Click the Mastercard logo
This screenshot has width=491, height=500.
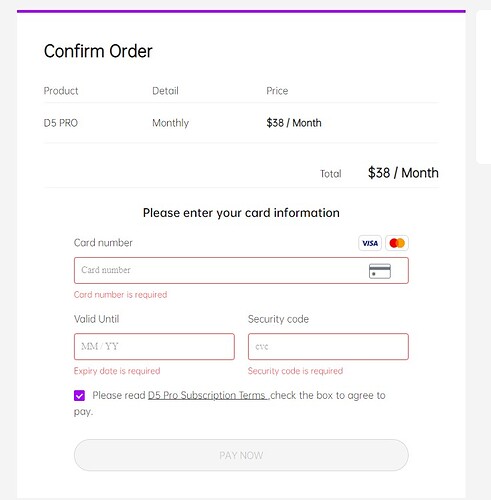pyautogui.click(x=397, y=243)
